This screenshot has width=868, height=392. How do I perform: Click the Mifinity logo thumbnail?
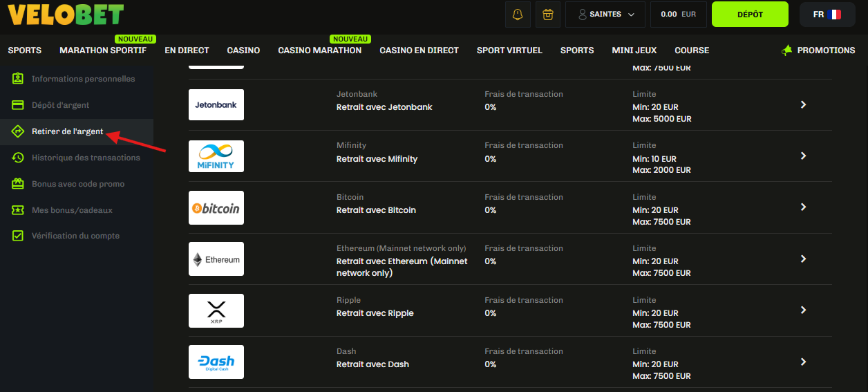tap(216, 156)
